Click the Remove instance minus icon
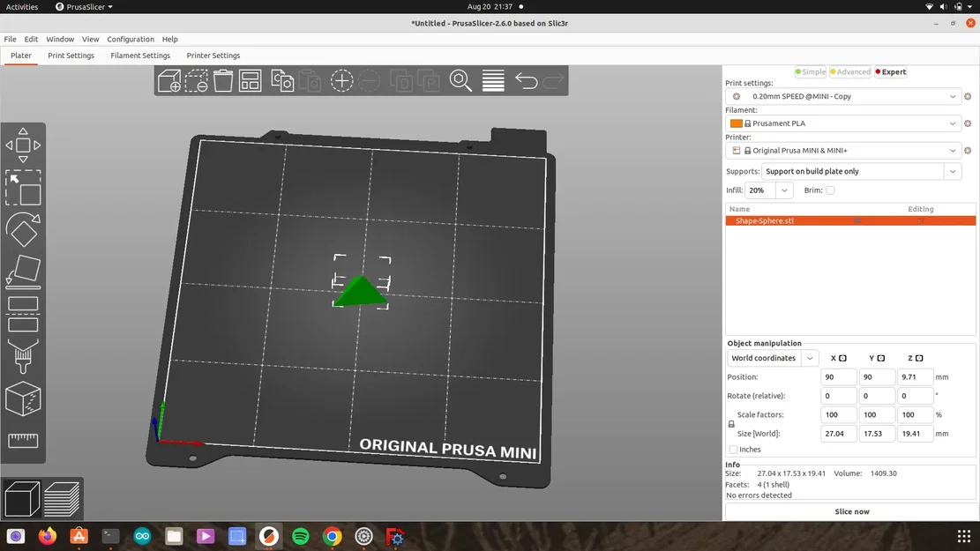 click(370, 81)
